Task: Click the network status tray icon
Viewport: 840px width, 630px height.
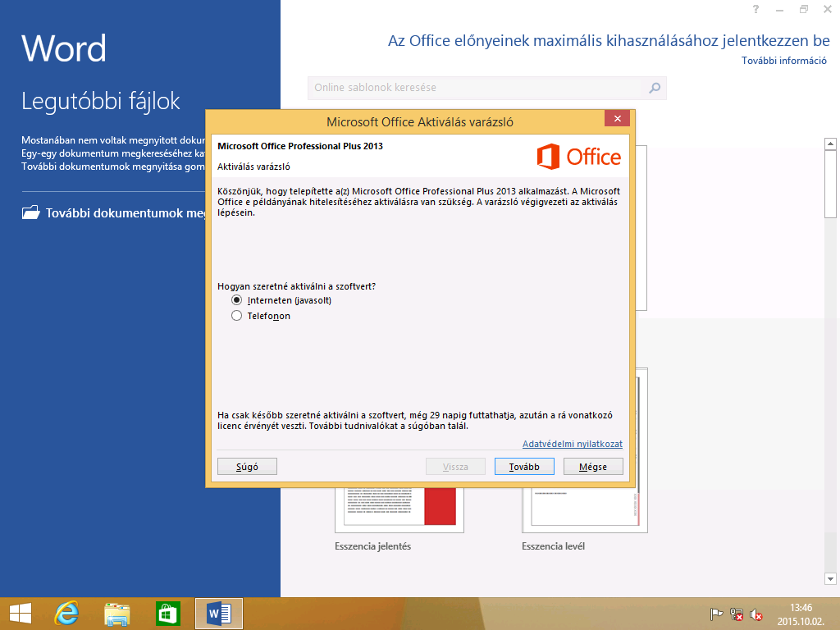Action: tap(736, 614)
